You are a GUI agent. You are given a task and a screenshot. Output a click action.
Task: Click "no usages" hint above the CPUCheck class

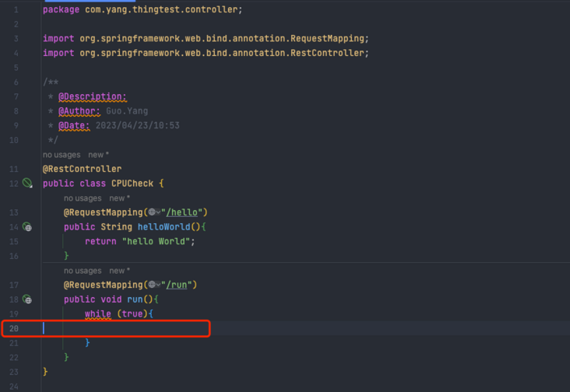click(x=62, y=155)
